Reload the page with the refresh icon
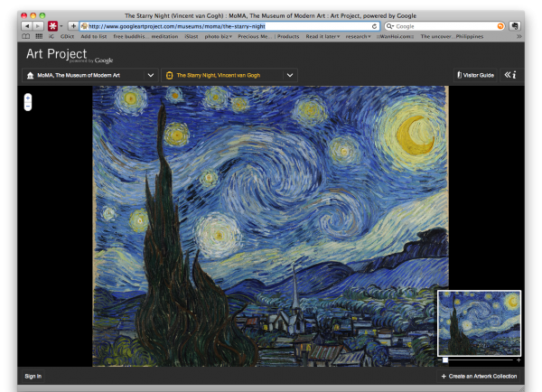The height and width of the screenshot is (392, 542). tap(374, 26)
